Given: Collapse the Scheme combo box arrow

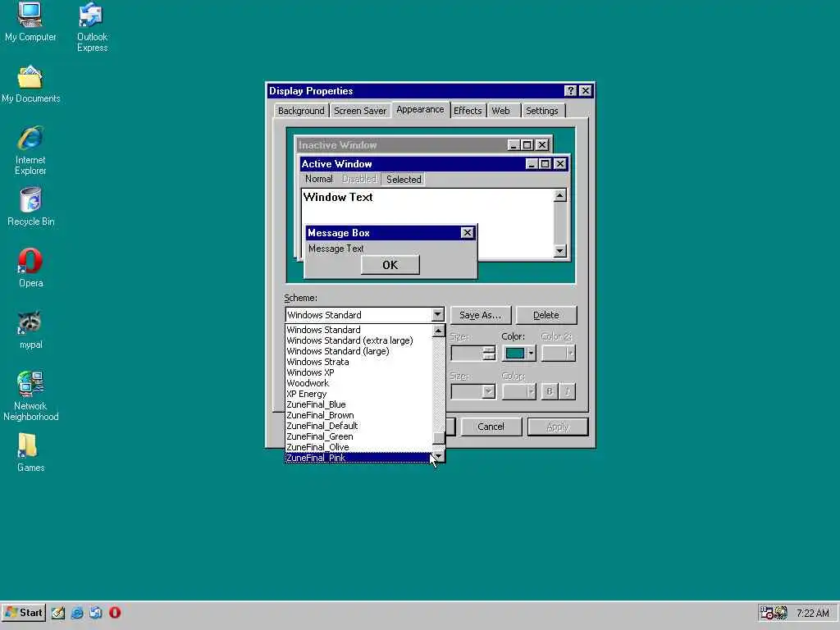Looking at the screenshot, I should tap(438, 315).
